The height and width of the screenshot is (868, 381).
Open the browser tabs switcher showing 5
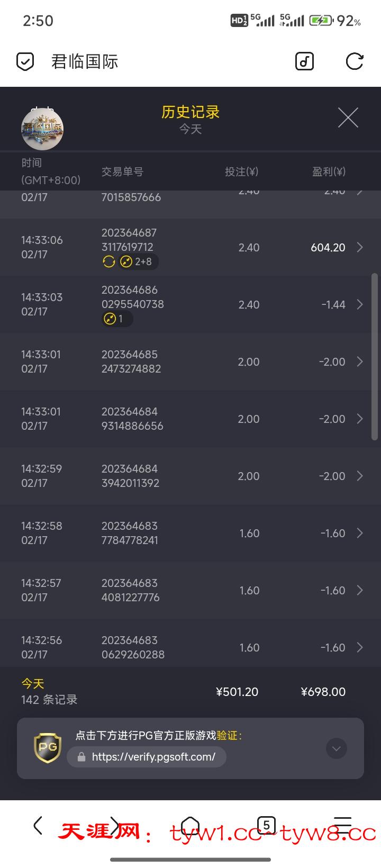pyautogui.click(x=266, y=825)
